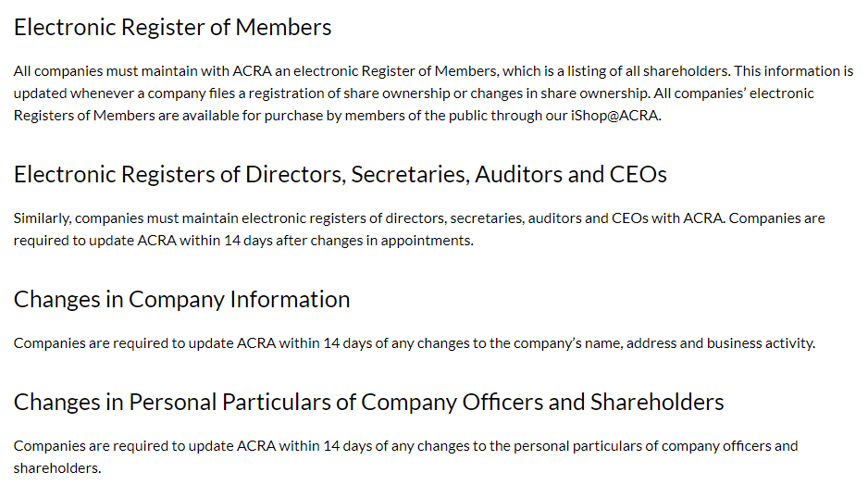This screenshot has width=868, height=485.
Task: Click '14 days after changes in appointments'
Action: click(348, 241)
